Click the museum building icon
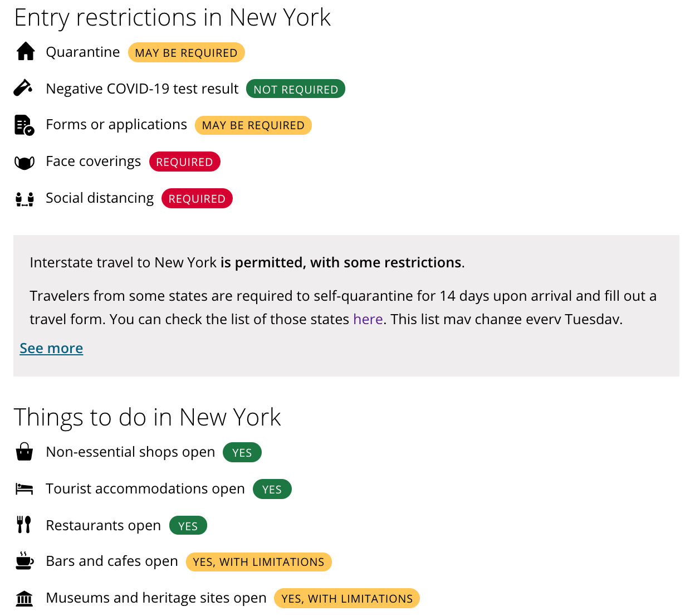The image size is (695, 616). (x=25, y=599)
